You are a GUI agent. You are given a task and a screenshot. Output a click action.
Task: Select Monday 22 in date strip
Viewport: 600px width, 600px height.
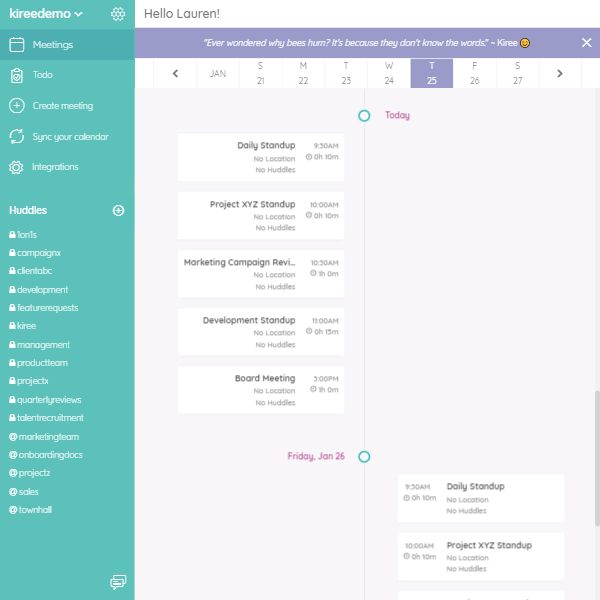tap(303, 73)
